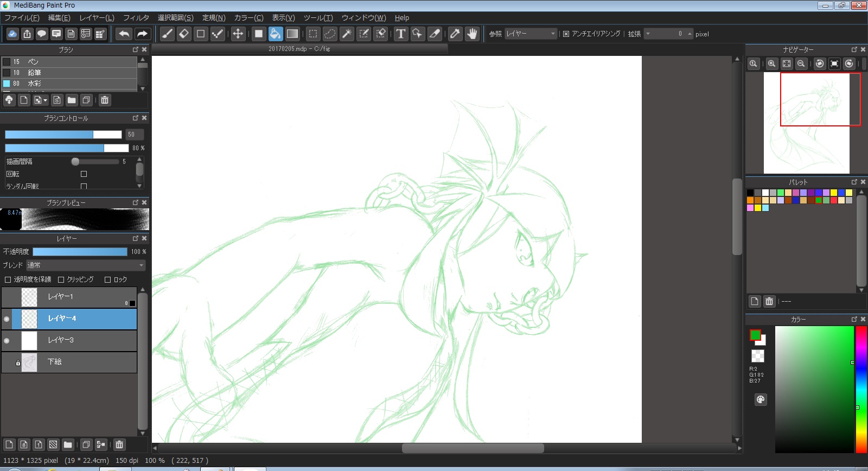Select the 下絵 layer
Image resolution: width=868 pixels, height=471 pixels.
[76, 362]
